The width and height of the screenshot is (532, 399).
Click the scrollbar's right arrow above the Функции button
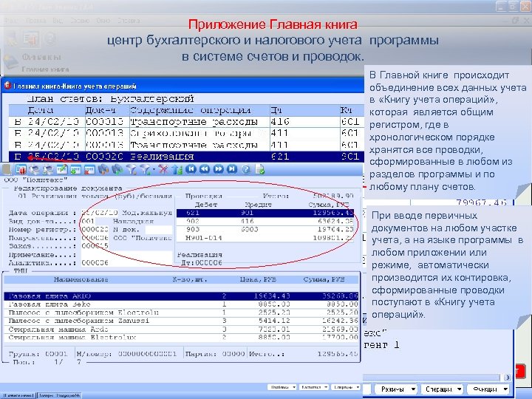pyautogui.click(x=507, y=378)
